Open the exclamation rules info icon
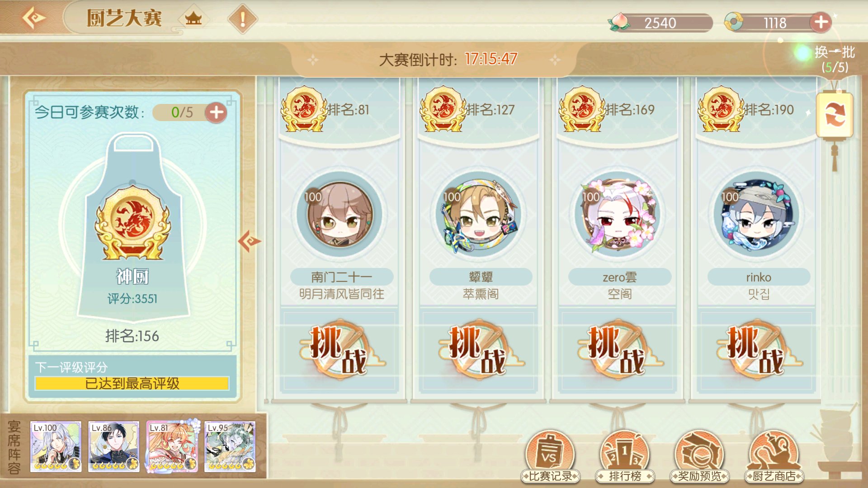The width and height of the screenshot is (868, 488). click(x=242, y=19)
